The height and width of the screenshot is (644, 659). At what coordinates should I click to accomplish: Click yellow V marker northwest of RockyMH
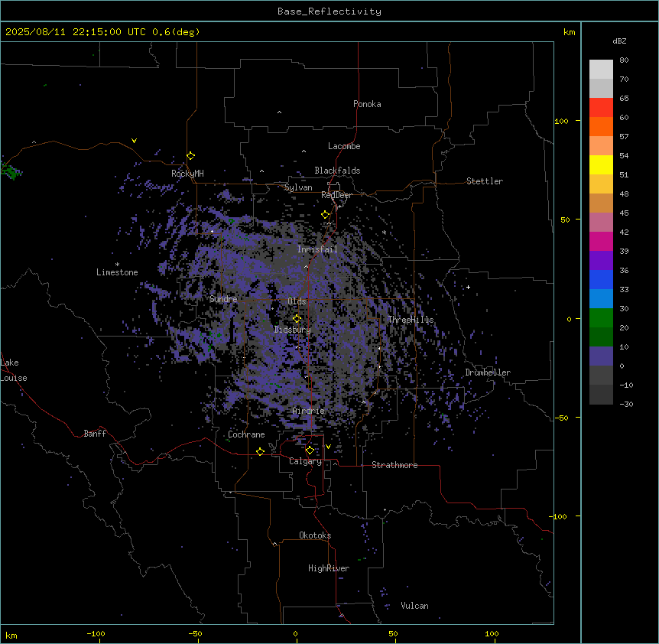click(x=134, y=141)
